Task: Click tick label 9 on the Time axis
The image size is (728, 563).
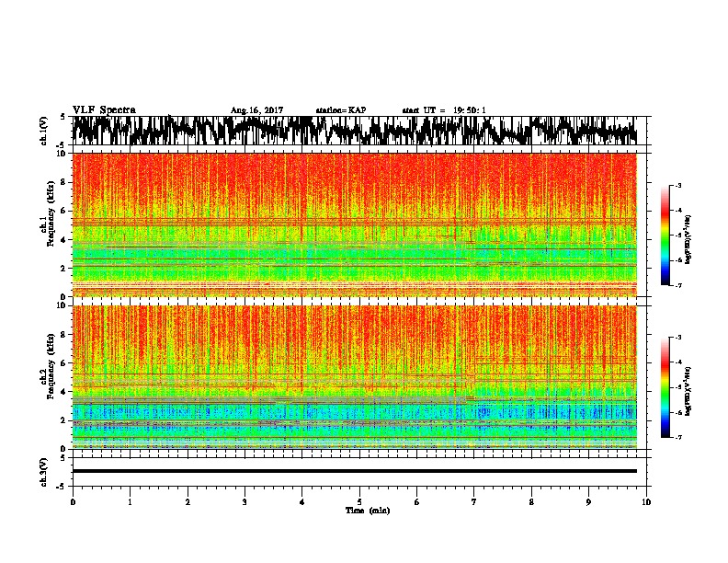Action: pyautogui.click(x=588, y=502)
